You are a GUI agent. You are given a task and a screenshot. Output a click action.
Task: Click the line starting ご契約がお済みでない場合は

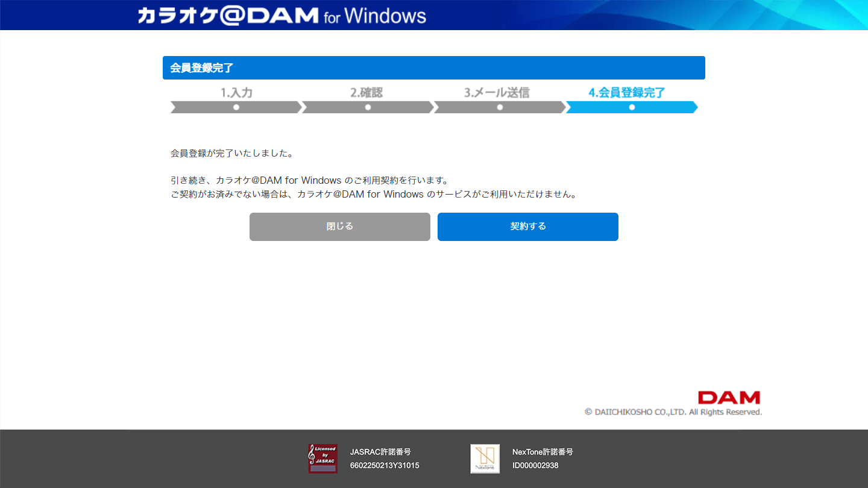[374, 195]
